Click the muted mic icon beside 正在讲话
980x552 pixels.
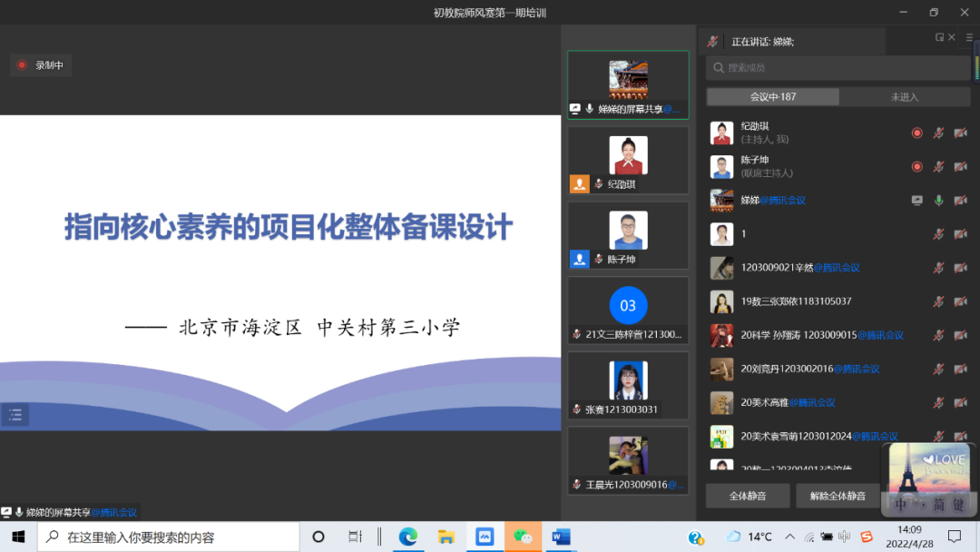(x=712, y=42)
